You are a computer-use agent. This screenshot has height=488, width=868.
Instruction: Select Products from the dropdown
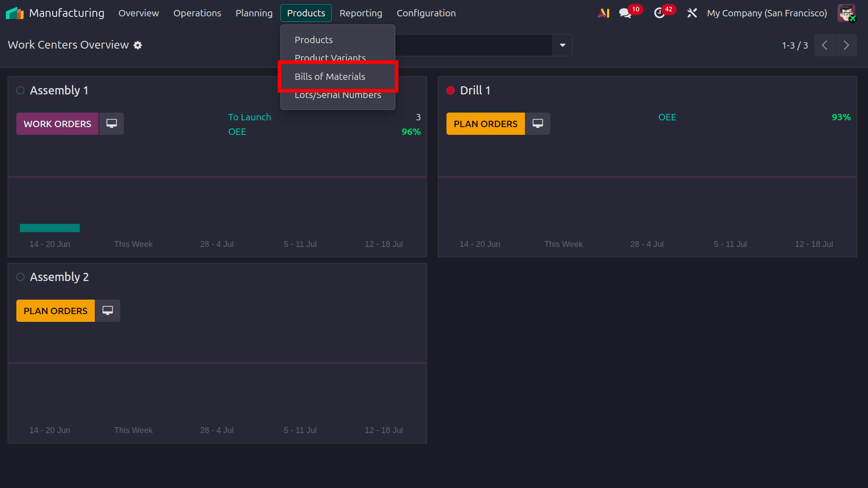[338, 40]
